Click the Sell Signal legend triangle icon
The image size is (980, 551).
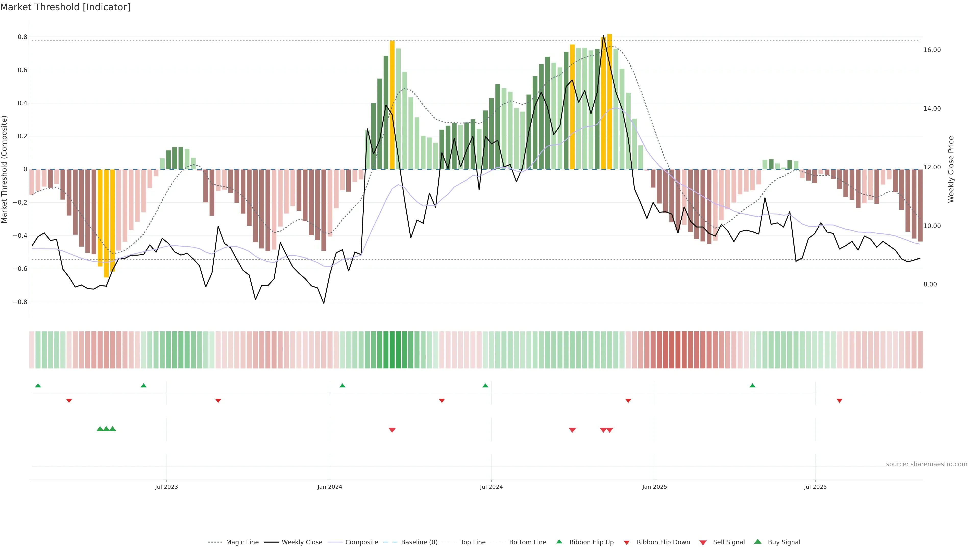point(703,542)
